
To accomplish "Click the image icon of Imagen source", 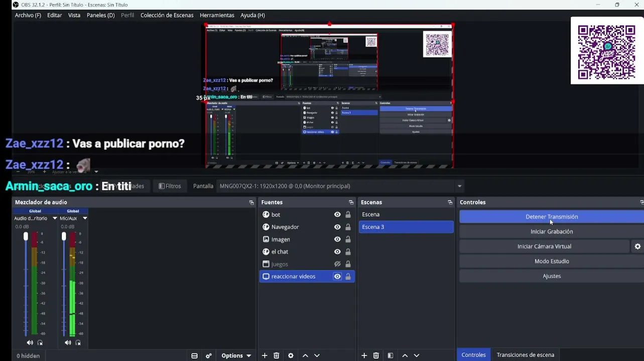I will (266, 239).
